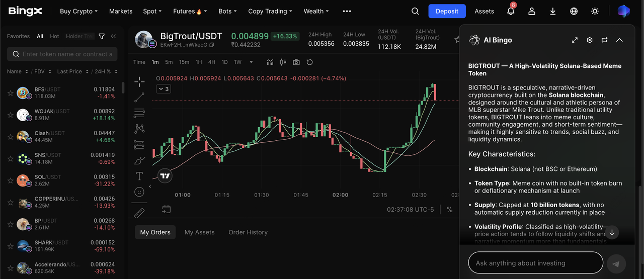Select the ruler measure tool

pos(139,213)
